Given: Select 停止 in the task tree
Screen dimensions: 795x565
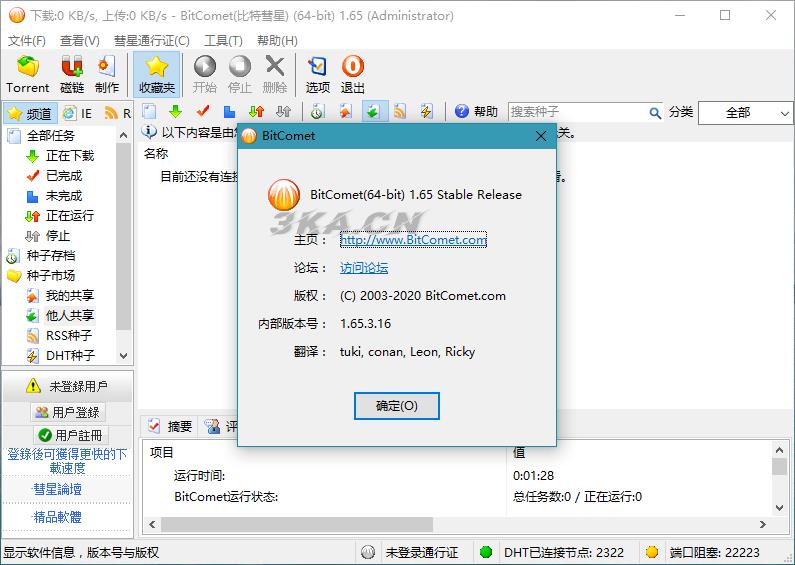Looking at the screenshot, I should (58, 236).
